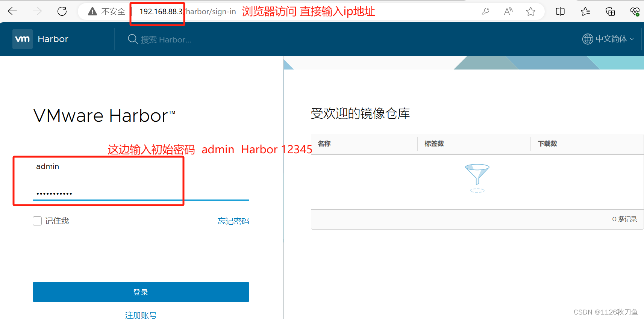Reload the page with the refresh icon
The width and height of the screenshot is (644, 319).
[x=62, y=11]
